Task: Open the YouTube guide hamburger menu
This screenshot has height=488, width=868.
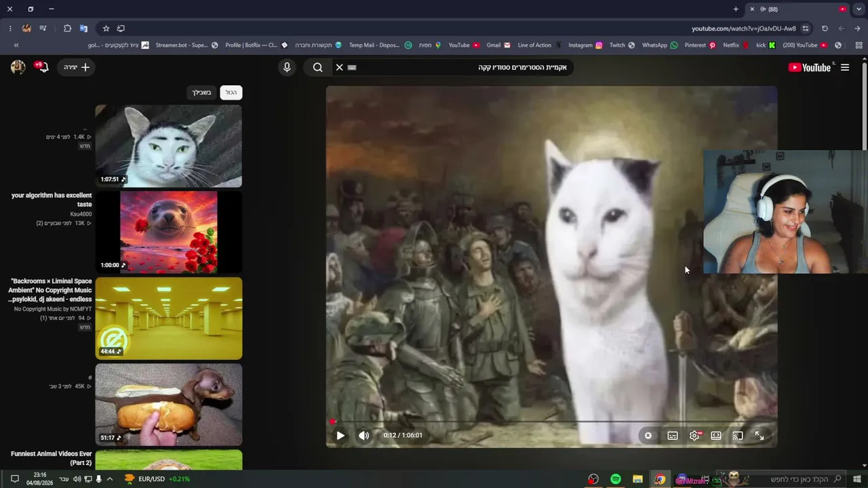Action: (845, 67)
